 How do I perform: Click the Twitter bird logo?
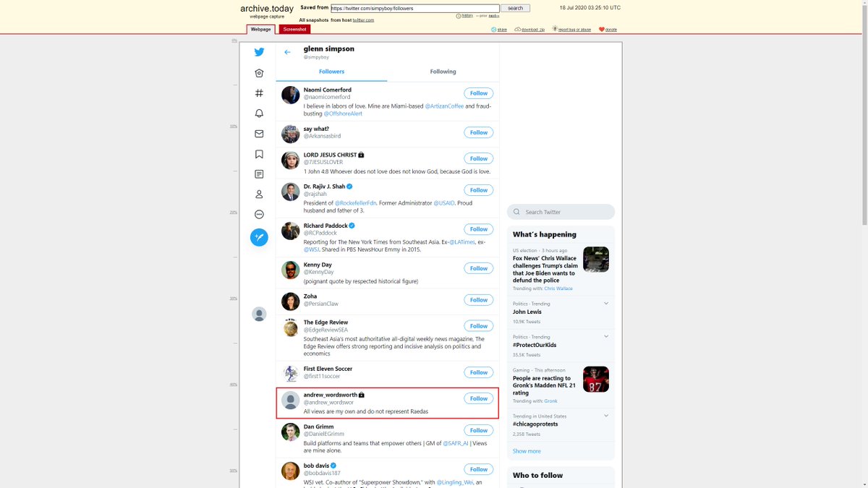(x=259, y=52)
